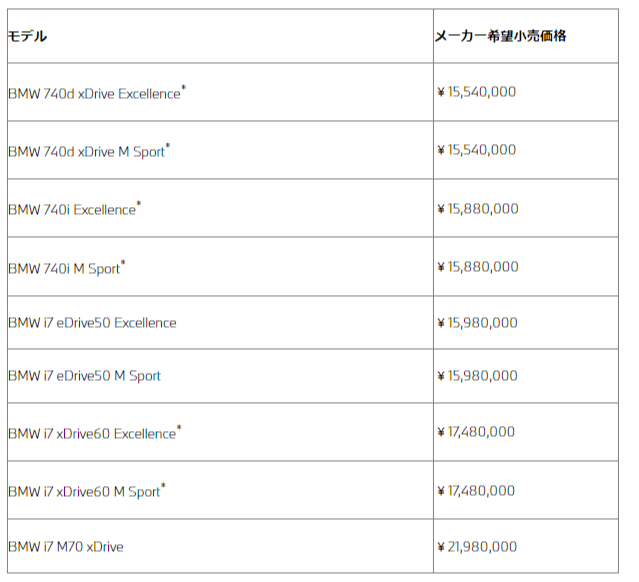Select the BMW 740d xDrive M Sport cell
Screen dimensions: 639x582
pyautogui.click(x=89, y=151)
